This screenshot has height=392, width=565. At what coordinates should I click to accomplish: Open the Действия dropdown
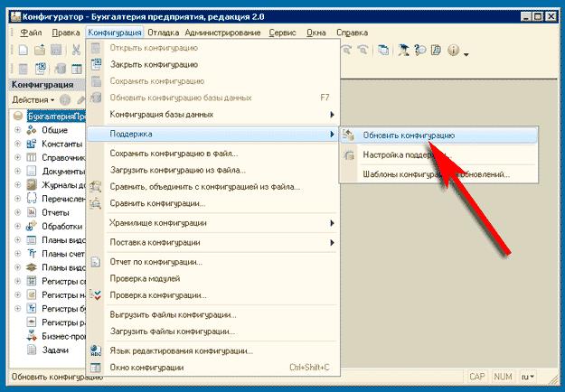[x=33, y=99]
